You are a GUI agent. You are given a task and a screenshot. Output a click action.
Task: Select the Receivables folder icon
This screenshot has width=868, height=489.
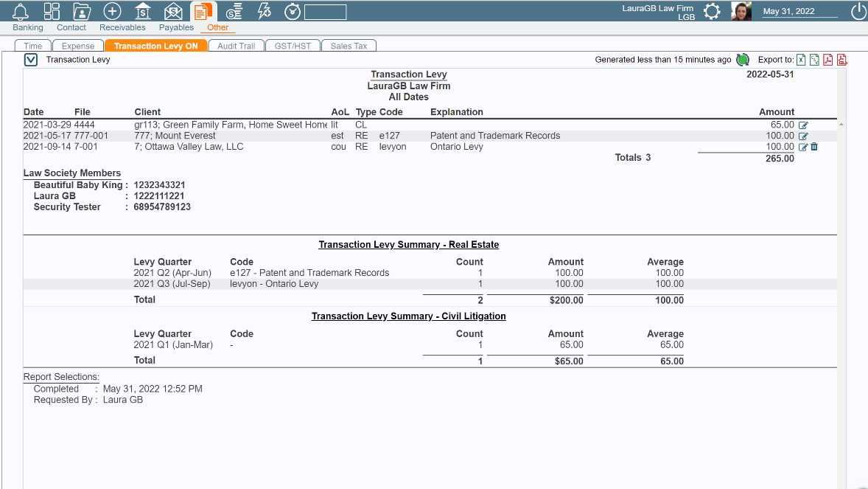(x=81, y=11)
